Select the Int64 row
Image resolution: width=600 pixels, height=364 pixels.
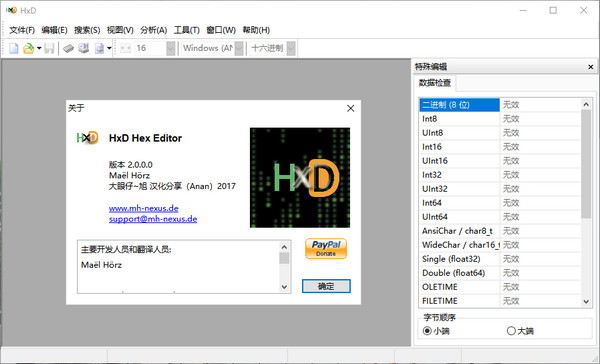(x=500, y=203)
